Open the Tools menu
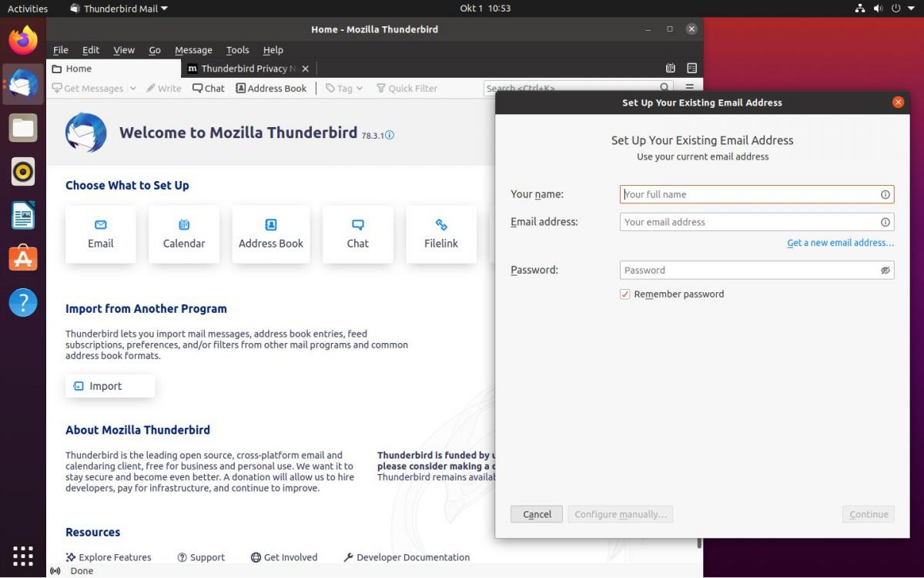This screenshot has width=924, height=578. [x=237, y=50]
